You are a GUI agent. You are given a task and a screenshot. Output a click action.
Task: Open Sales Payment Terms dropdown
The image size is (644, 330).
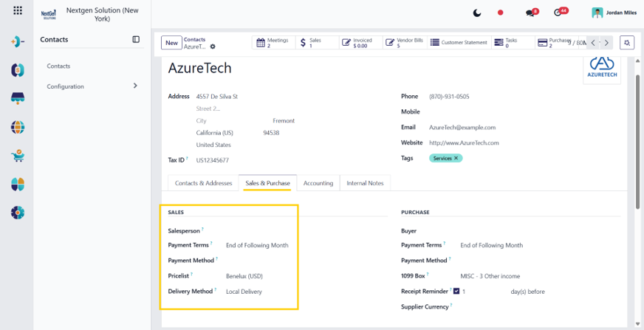(258, 245)
